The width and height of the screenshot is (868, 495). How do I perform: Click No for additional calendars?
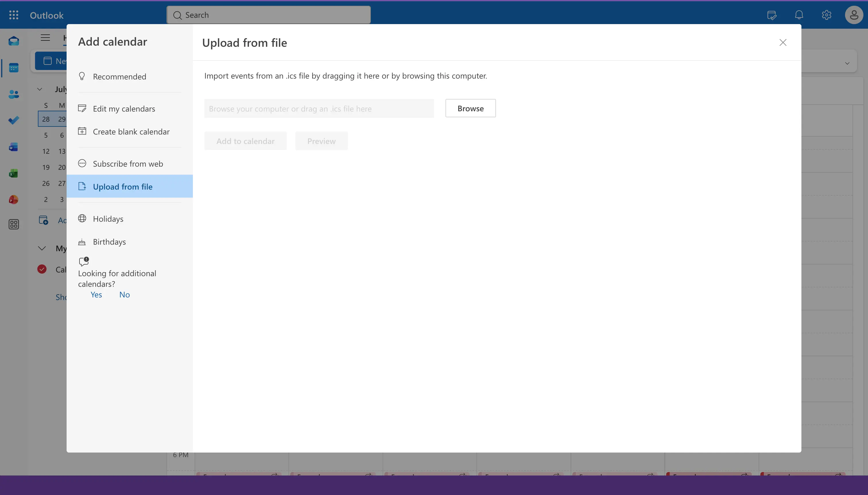124,295
